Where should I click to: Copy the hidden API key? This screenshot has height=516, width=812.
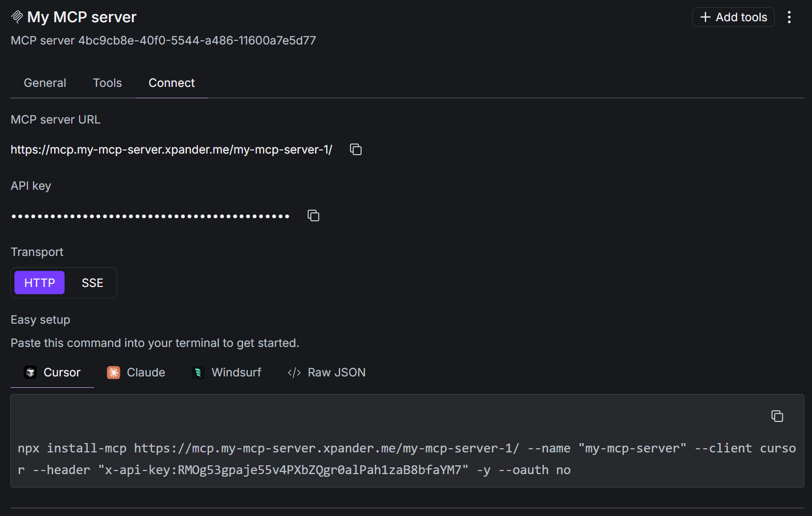[313, 215]
